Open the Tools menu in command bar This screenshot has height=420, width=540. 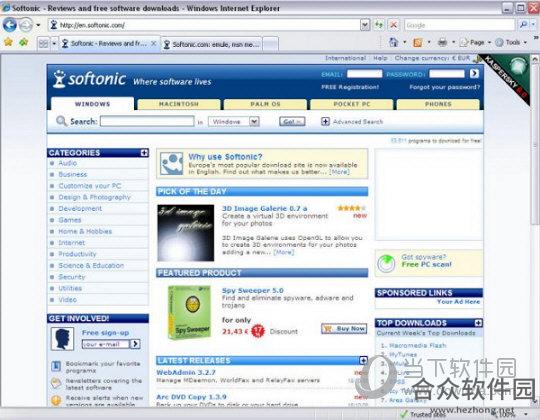[x=512, y=42]
